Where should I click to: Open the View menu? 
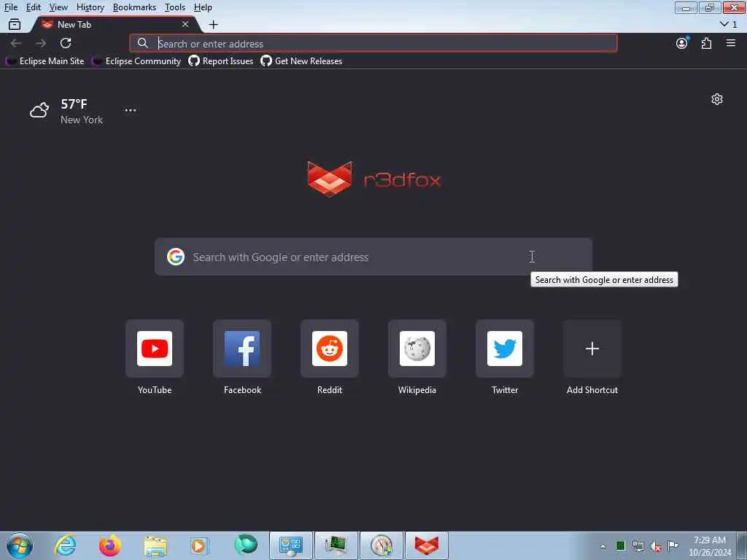pyautogui.click(x=58, y=7)
